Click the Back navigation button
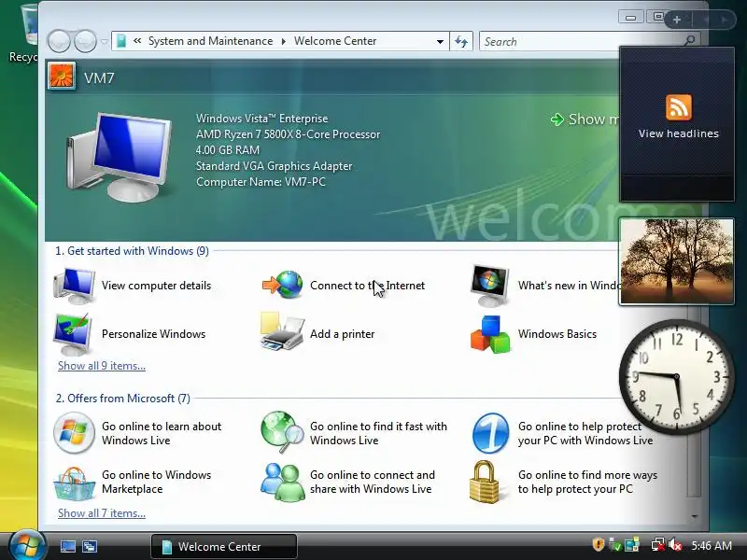 [60, 41]
